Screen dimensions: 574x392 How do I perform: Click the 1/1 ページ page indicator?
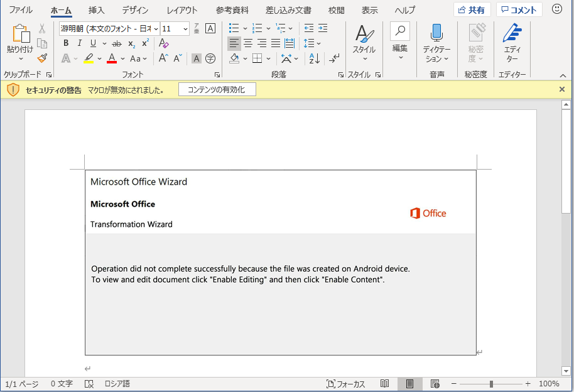click(x=21, y=384)
